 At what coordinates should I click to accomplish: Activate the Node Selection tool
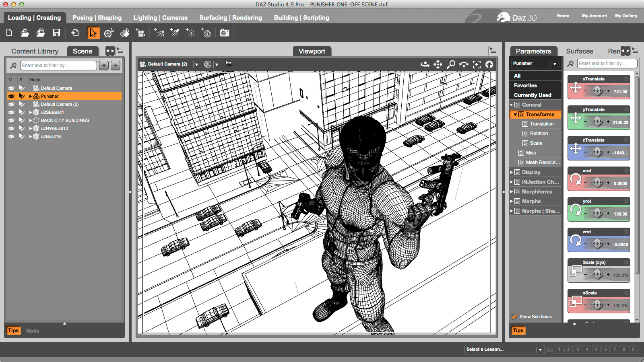pos(93,33)
